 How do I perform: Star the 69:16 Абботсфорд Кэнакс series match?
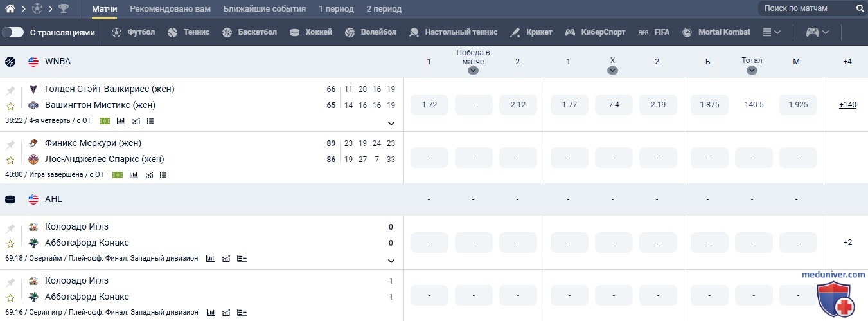[10, 298]
